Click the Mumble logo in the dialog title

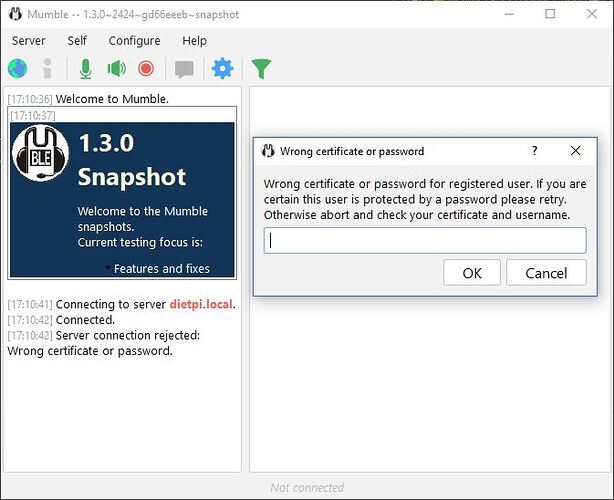coord(268,151)
